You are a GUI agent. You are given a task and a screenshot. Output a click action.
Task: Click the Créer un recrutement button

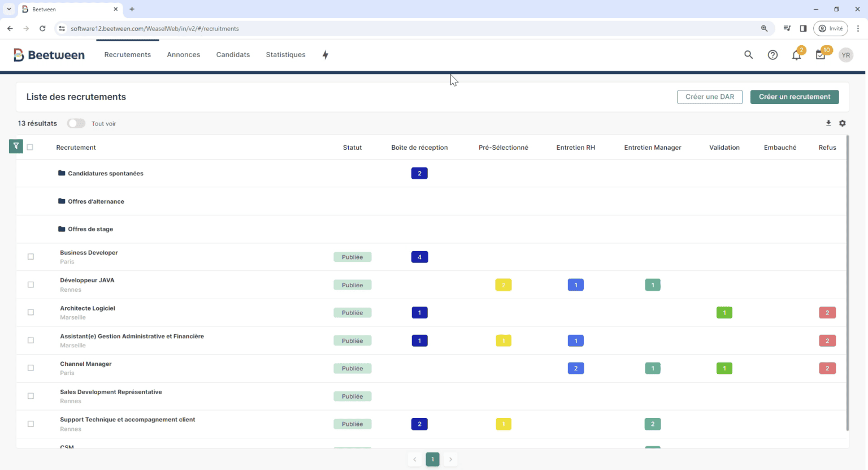[x=795, y=97]
